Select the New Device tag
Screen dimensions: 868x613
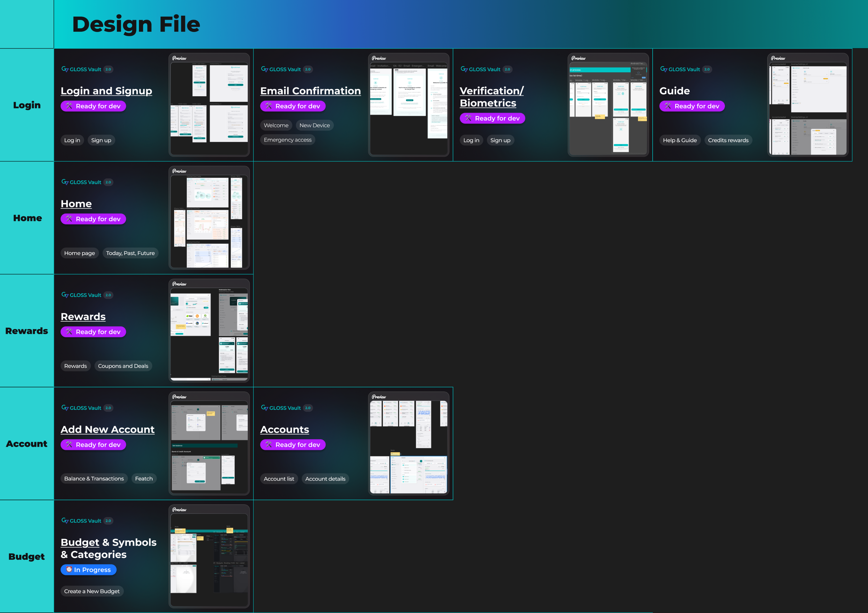pos(315,126)
